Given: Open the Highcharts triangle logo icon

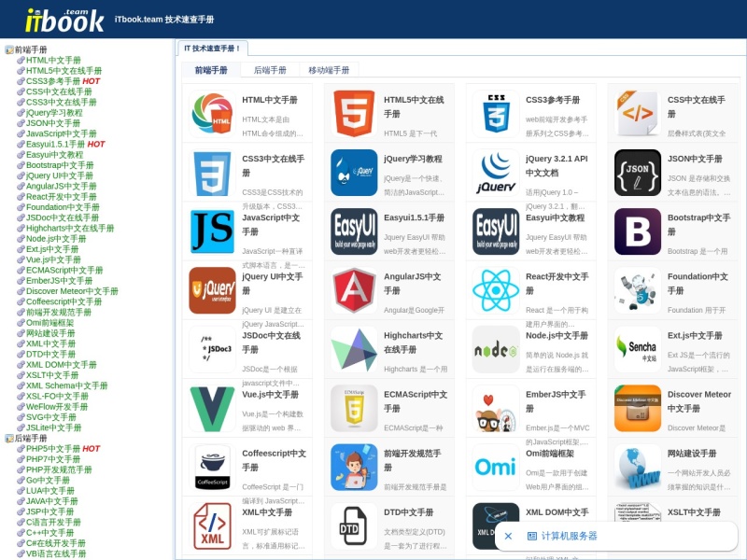Looking at the screenshot, I should (x=354, y=349).
